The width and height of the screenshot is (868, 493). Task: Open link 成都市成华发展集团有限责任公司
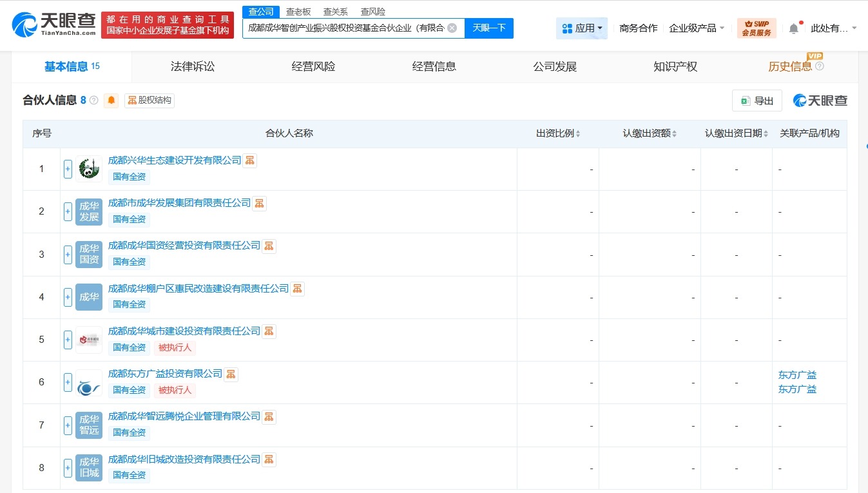click(x=178, y=203)
